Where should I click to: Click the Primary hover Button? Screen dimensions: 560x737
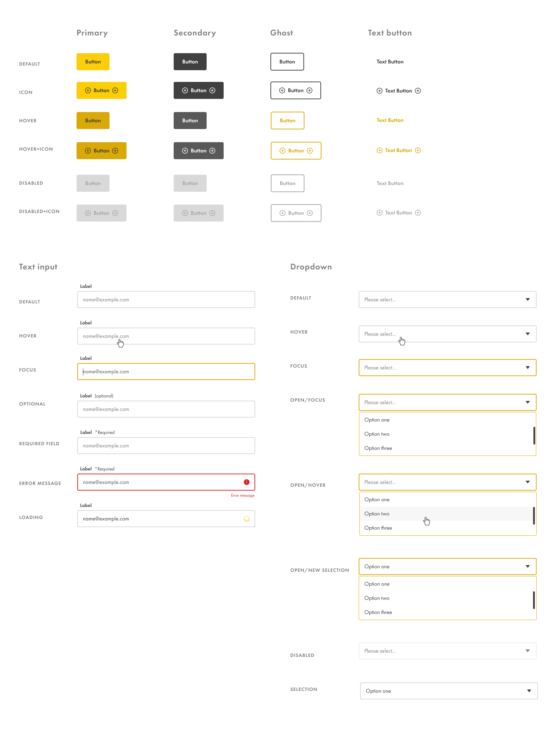(x=93, y=120)
